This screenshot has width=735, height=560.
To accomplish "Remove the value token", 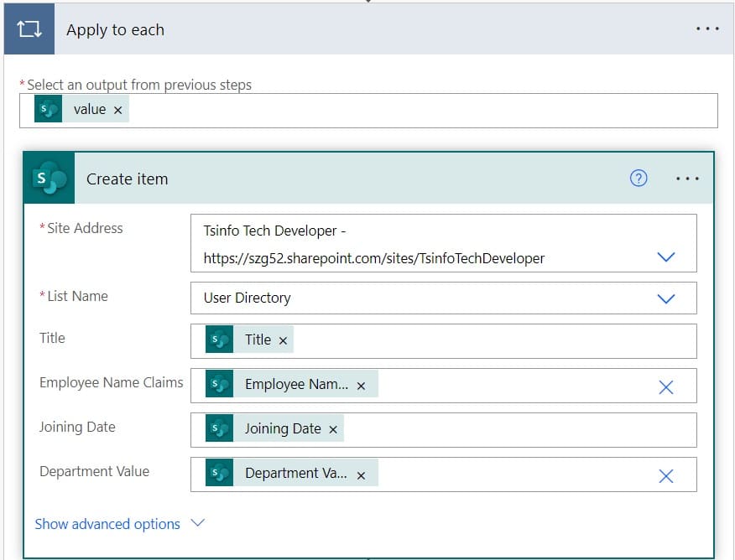I will tap(118, 110).
